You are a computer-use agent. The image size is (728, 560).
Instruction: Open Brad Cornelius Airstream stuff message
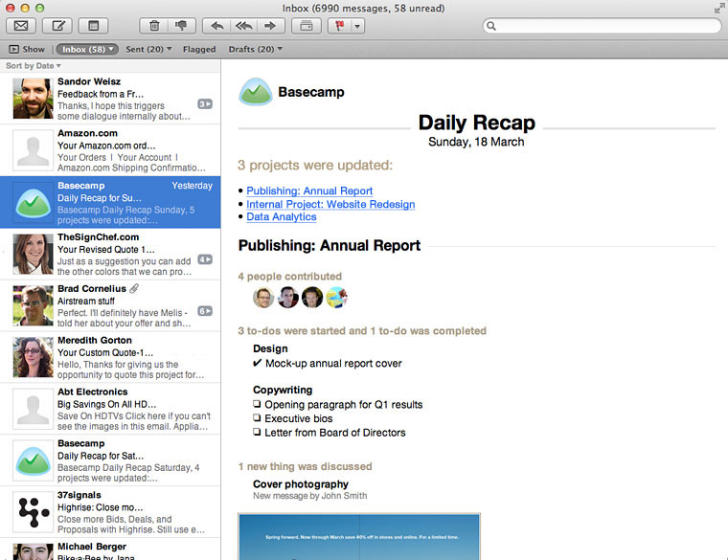coord(110,305)
